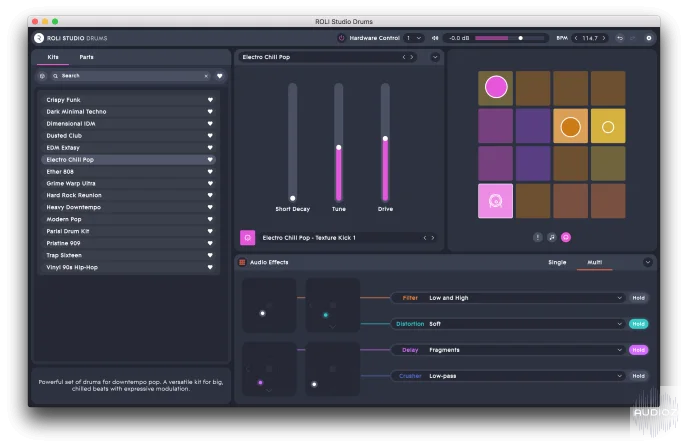This screenshot has height=447, width=688.
Task: Collapse the Audio Effects panel chevron
Action: point(648,262)
